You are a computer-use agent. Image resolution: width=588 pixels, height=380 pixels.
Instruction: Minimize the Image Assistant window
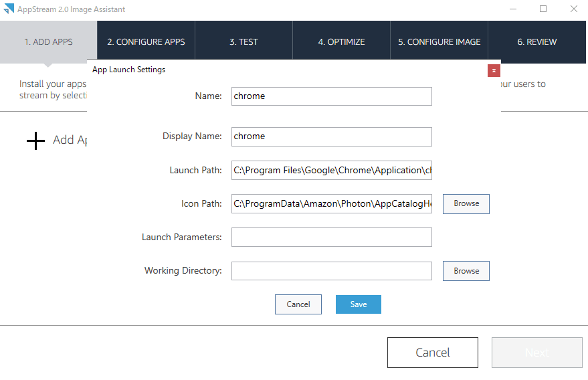tap(513, 9)
